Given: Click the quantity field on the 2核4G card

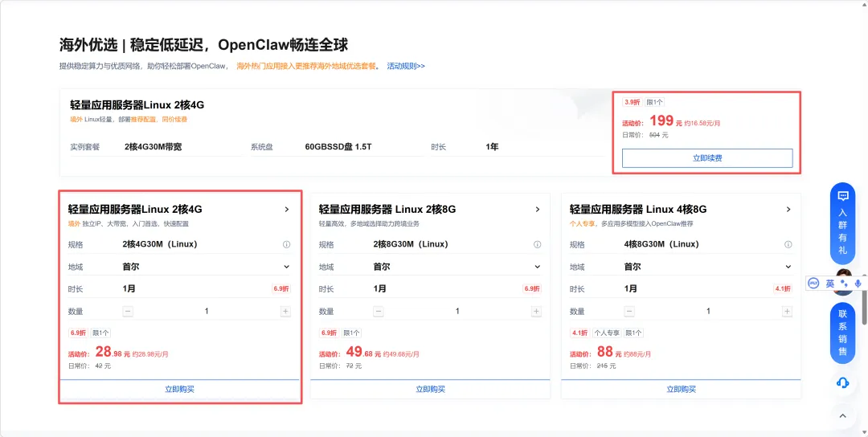Looking at the screenshot, I should 207,312.
